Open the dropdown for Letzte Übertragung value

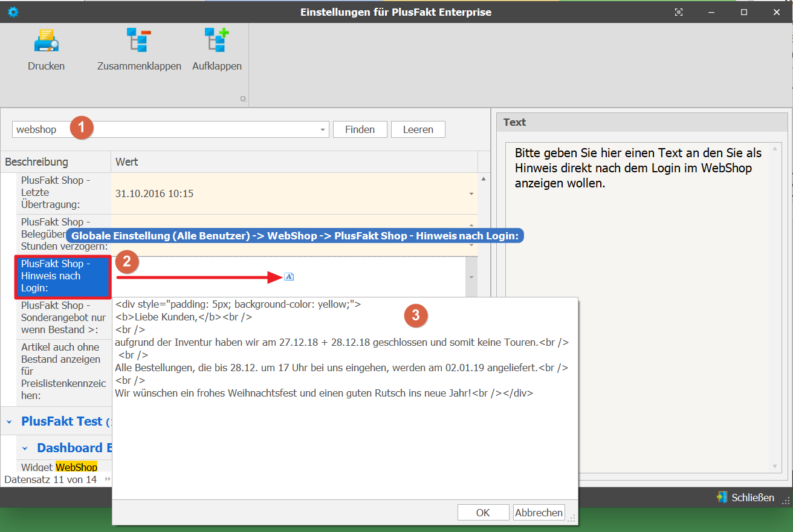tap(471, 194)
